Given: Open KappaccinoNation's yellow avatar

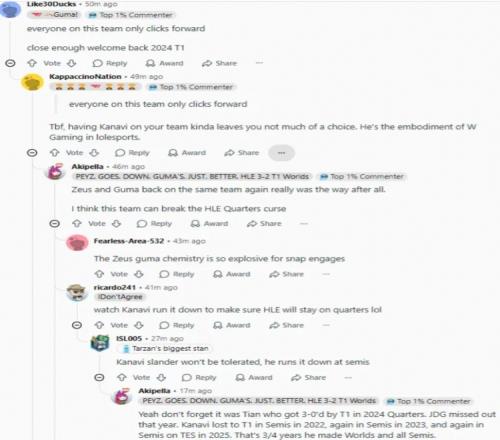Looking at the screenshot, I should click(32, 82).
